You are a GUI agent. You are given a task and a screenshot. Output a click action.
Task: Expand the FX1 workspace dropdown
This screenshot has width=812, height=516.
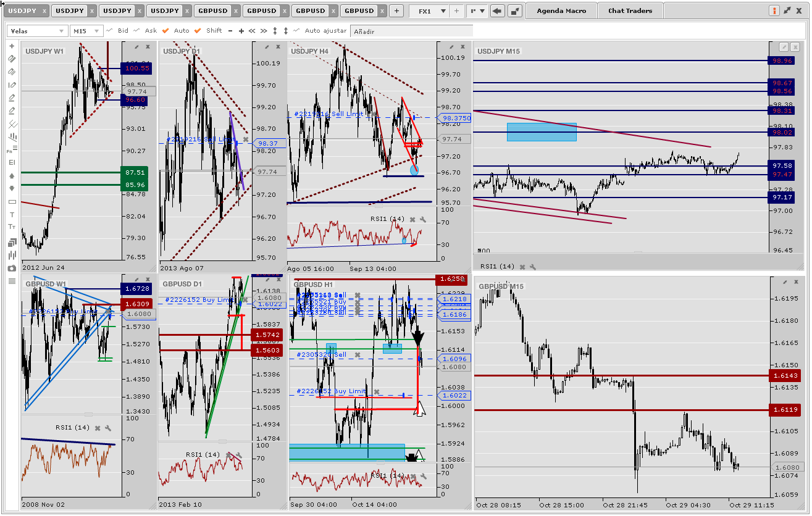tap(443, 11)
